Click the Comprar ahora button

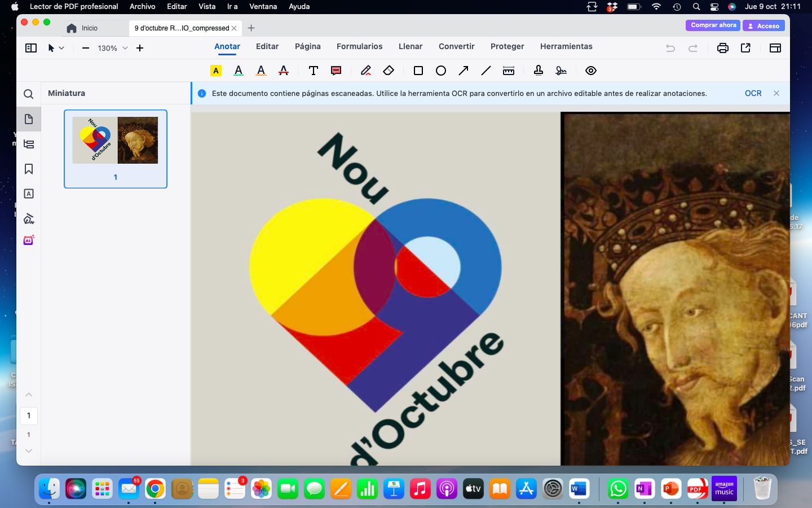713,25
